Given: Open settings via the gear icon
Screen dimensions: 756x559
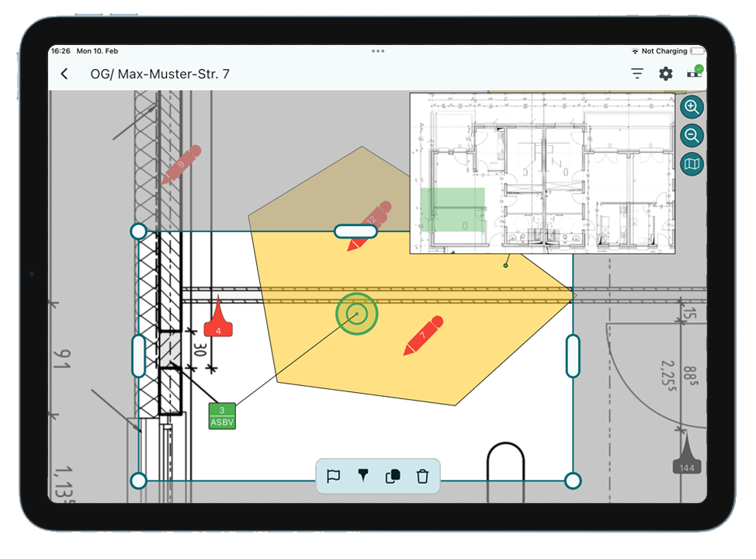Looking at the screenshot, I should 666,74.
